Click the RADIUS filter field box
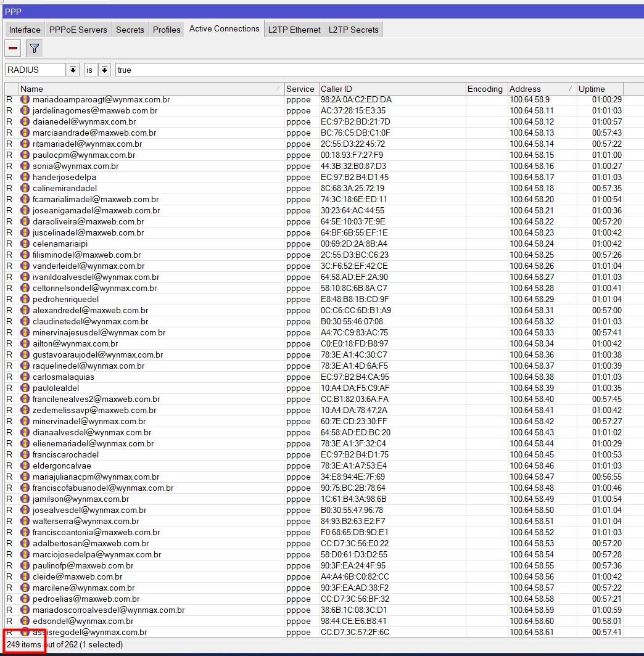This screenshot has width=644, height=656. pos(36,70)
